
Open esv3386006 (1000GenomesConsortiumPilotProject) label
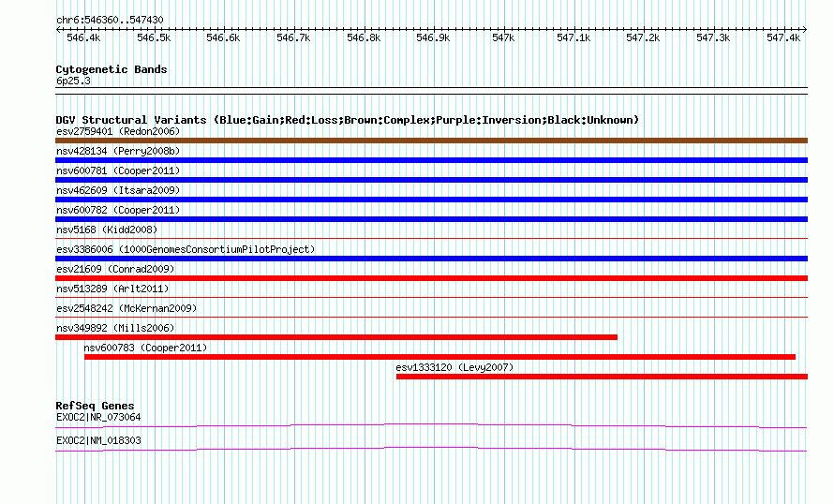pos(186,249)
